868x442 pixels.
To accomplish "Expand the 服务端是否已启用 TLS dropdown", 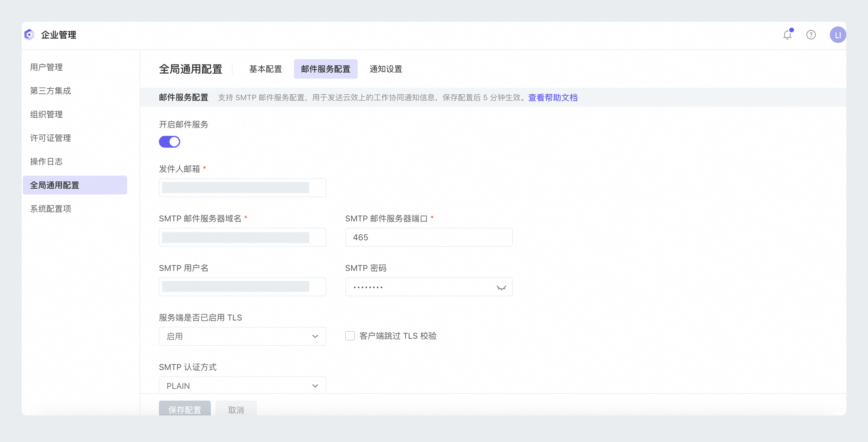I will pyautogui.click(x=243, y=336).
